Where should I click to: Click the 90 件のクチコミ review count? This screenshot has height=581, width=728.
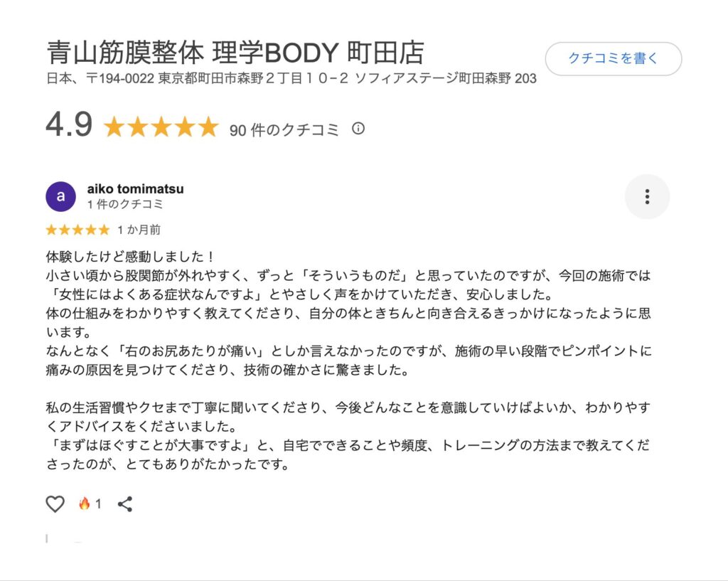[x=284, y=129]
